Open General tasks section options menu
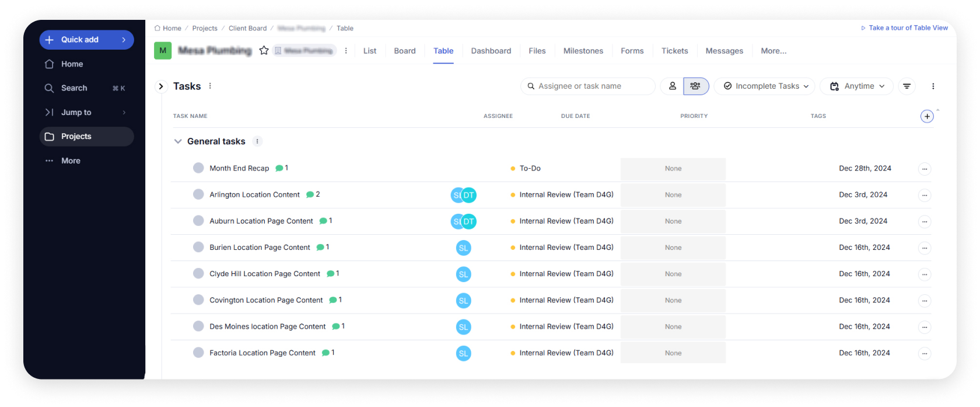This screenshot has height=407, width=980. (x=257, y=141)
